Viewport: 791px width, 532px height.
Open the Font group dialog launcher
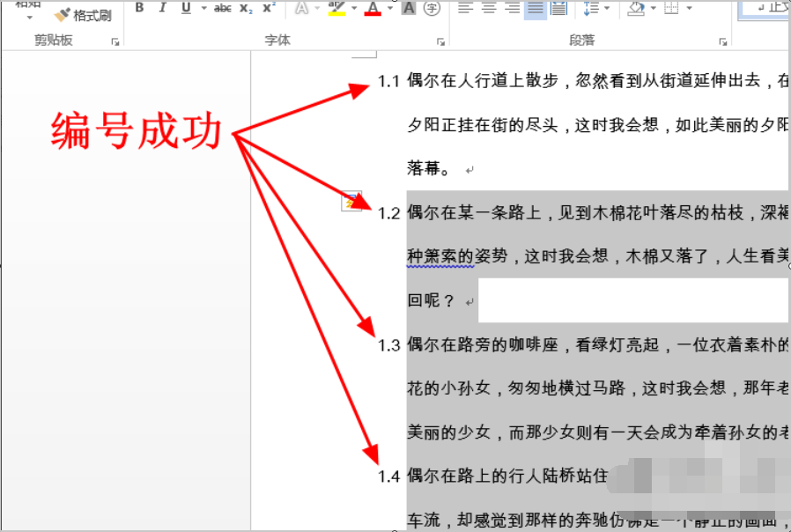[442, 39]
